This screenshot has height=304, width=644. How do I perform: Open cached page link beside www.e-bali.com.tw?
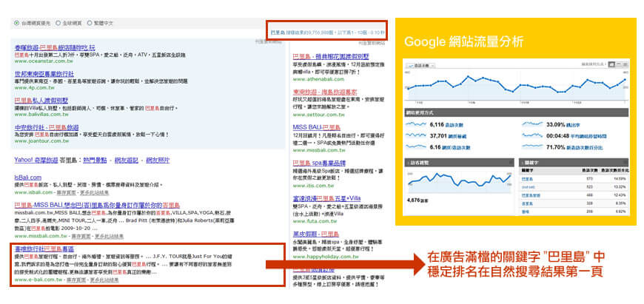[x=76, y=280]
